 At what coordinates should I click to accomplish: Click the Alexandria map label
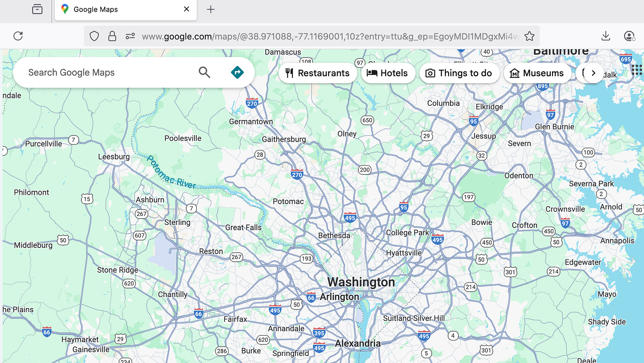click(x=357, y=343)
